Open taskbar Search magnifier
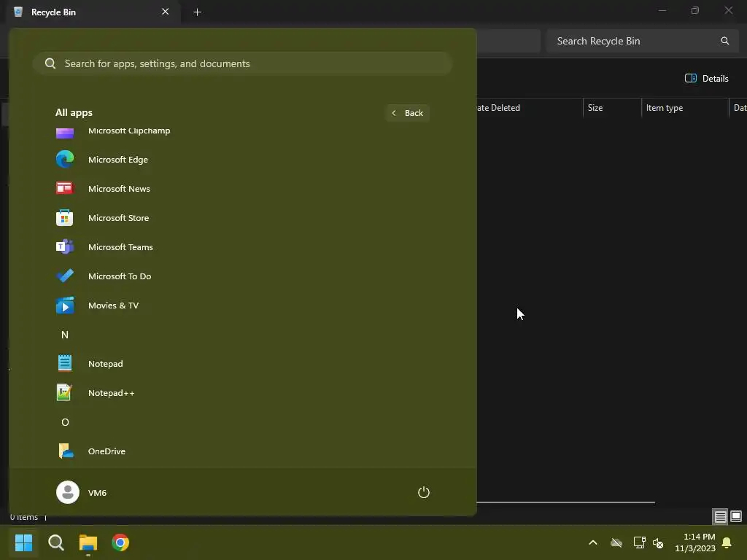The image size is (747, 560). tap(55, 542)
